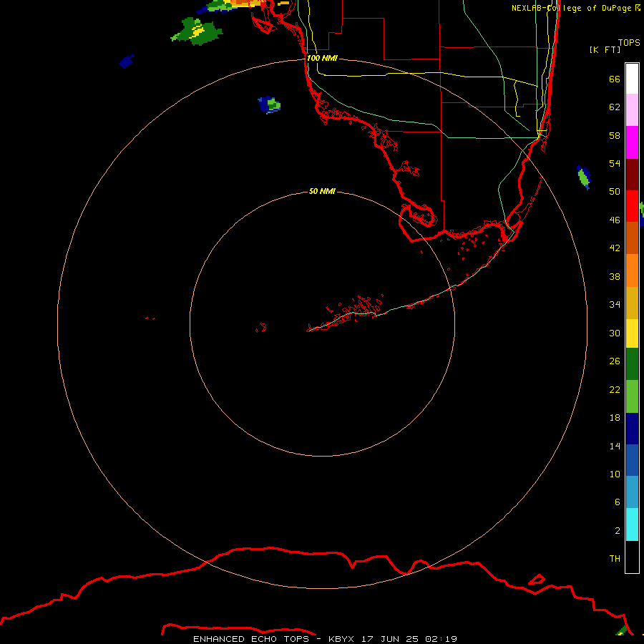Click the light green legend swatch
Viewport: 644px width, 644px height.
(632, 396)
